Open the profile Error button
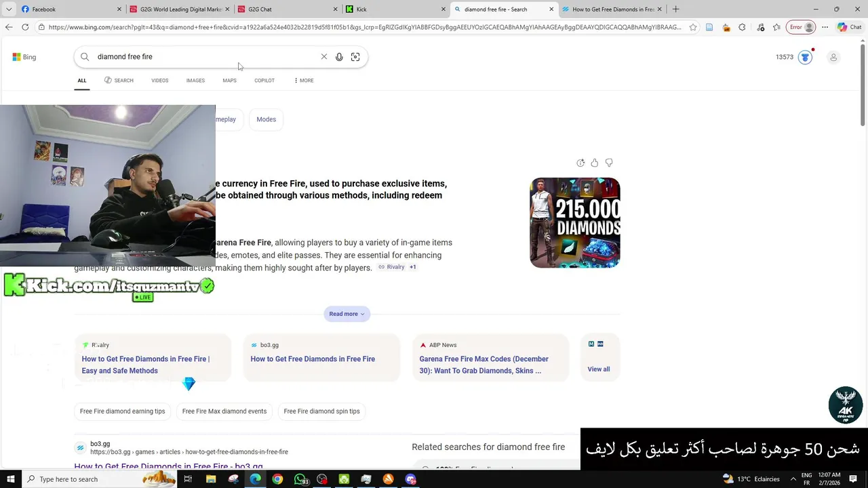The height and width of the screenshot is (488, 868). (x=802, y=27)
